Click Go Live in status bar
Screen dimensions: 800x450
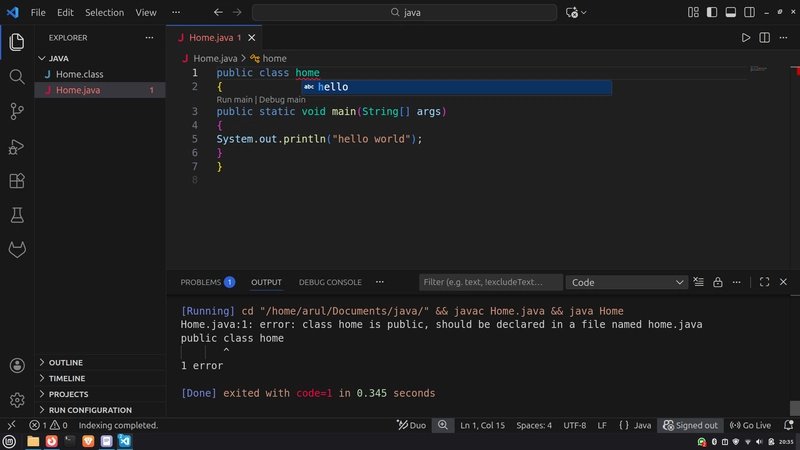coord(750,425)
